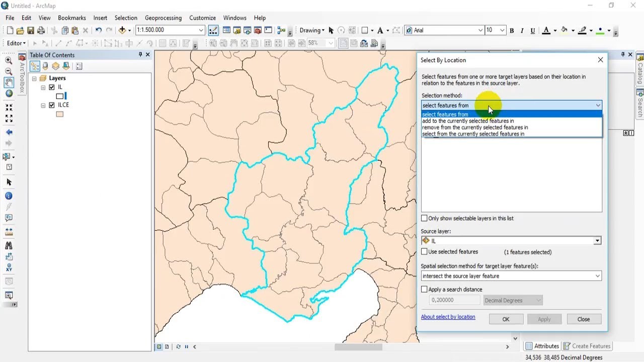
Task: Enable Apply a search distance
Action: [x=424, y=290]
